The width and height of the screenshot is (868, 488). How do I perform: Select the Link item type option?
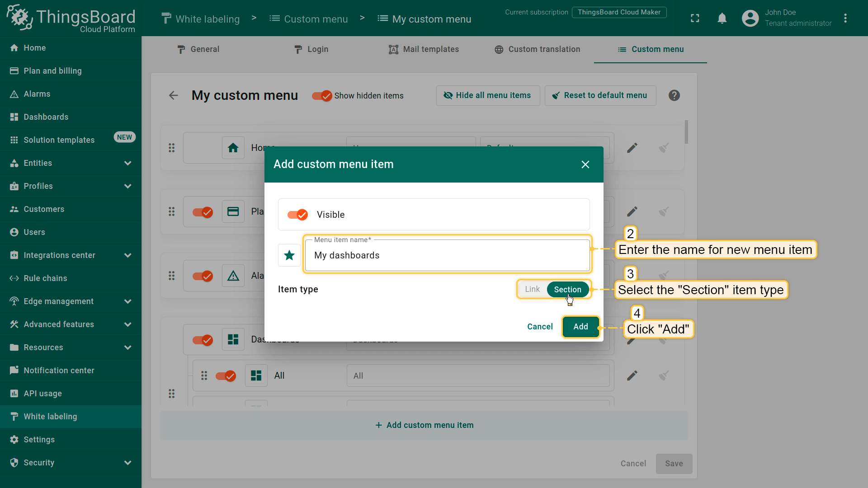pyautogui.click(x=532, y=290)
